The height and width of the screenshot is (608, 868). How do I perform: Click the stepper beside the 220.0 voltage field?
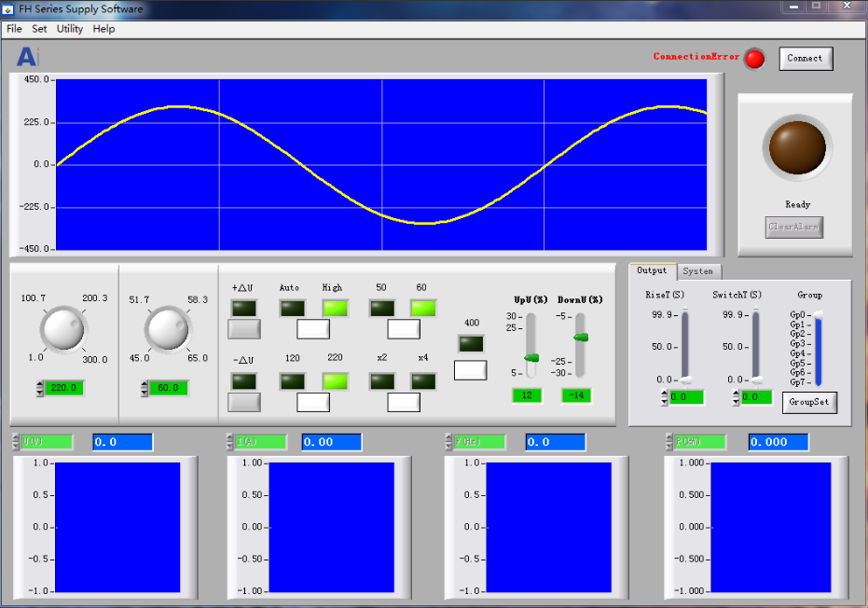tap(40, 388)
